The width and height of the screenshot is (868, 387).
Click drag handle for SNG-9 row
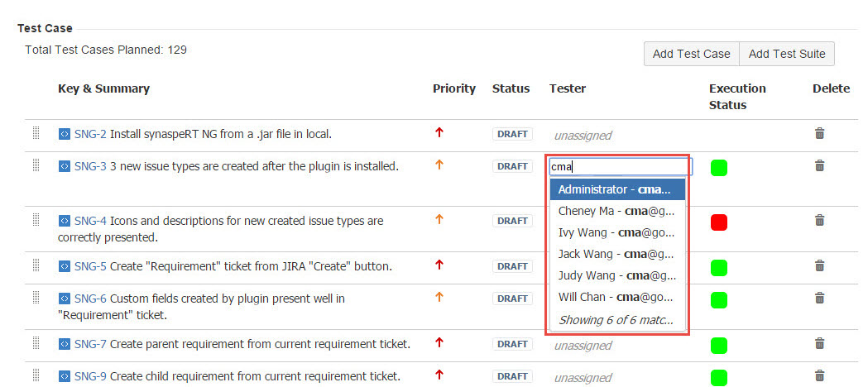click(x=36, y=375)
